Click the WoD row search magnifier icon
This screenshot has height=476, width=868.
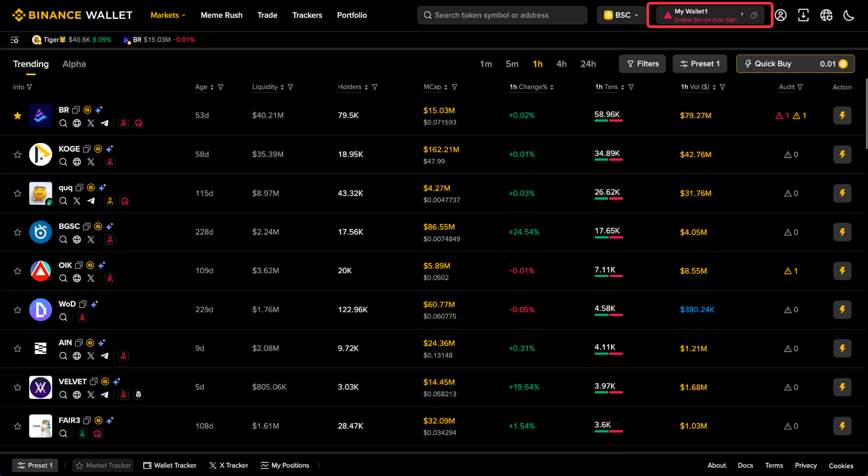point(63,317)
